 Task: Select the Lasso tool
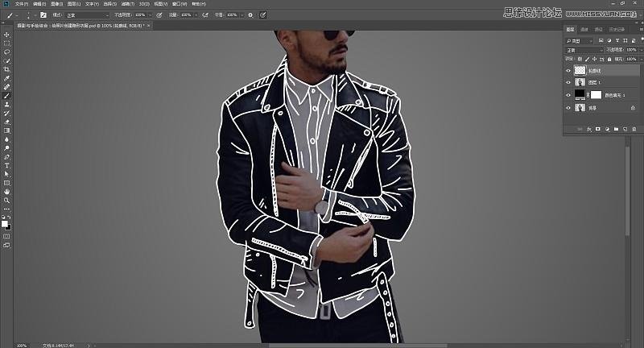point(6,52)
